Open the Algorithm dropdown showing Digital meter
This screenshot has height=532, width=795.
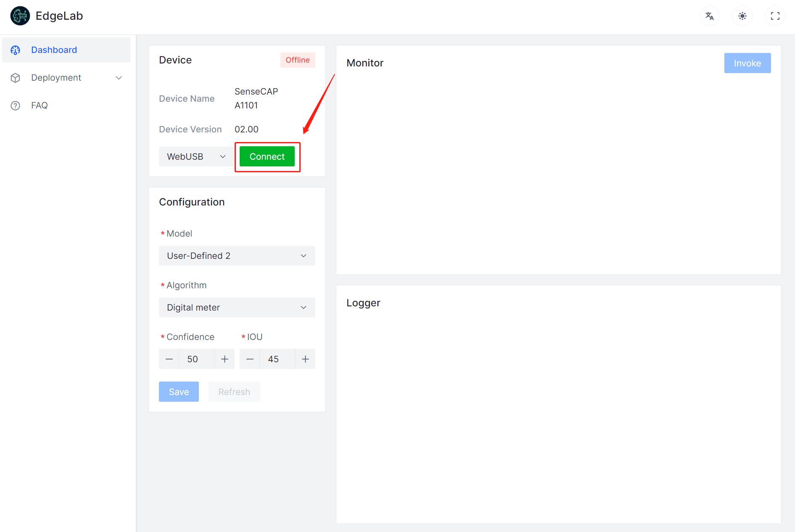[x=237, y=307]
